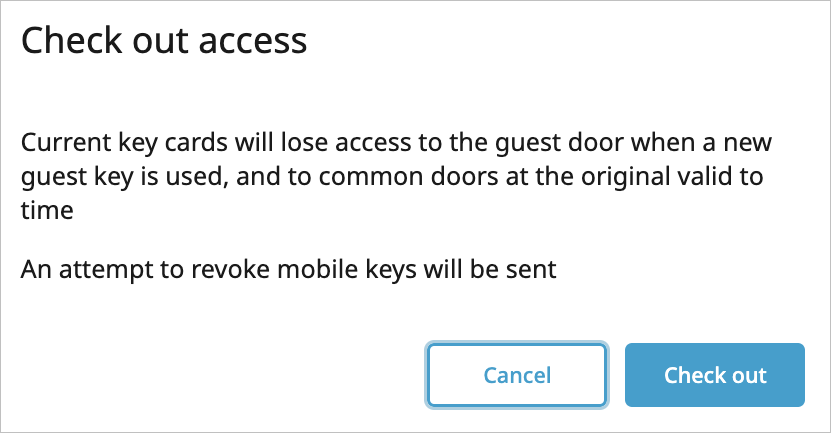Click the "Check out access" dialog title
The width and height of the screenshot is (831, 433).
[164, 41]
